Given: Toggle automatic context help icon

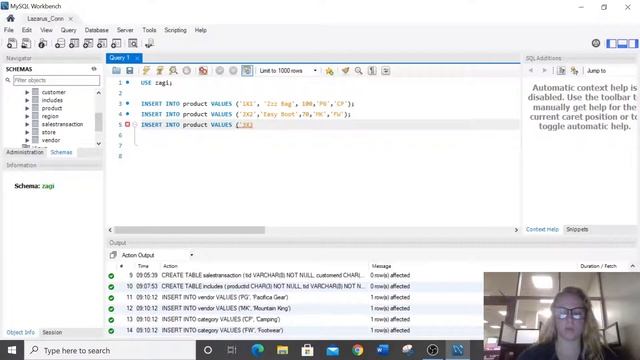Looking at the screenshot, I should tap(574, 71).
